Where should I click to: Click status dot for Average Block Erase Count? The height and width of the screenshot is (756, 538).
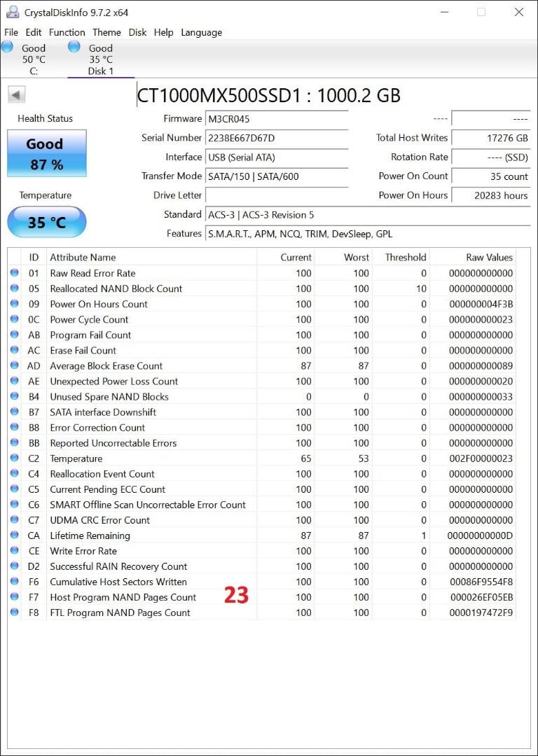pos(15,365)
